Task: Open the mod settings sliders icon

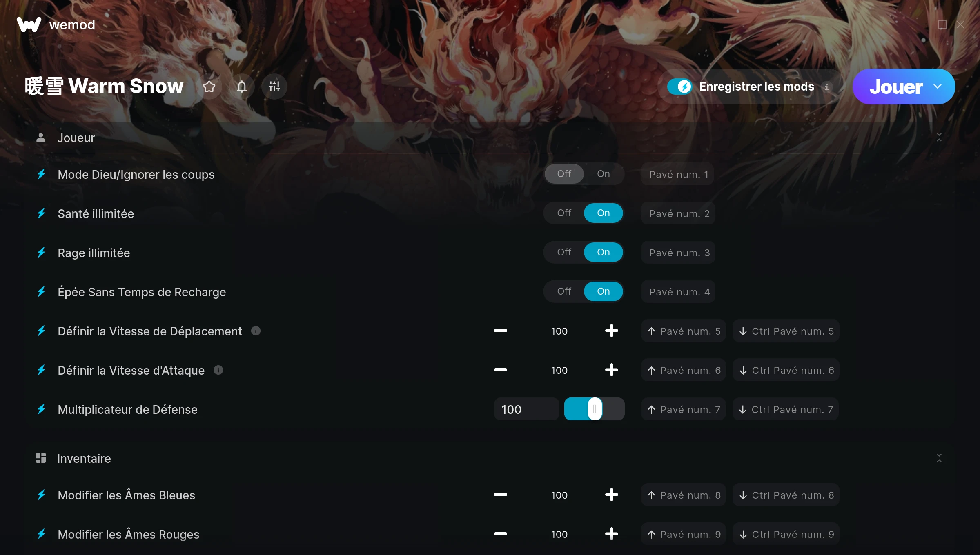Action: 274,87
